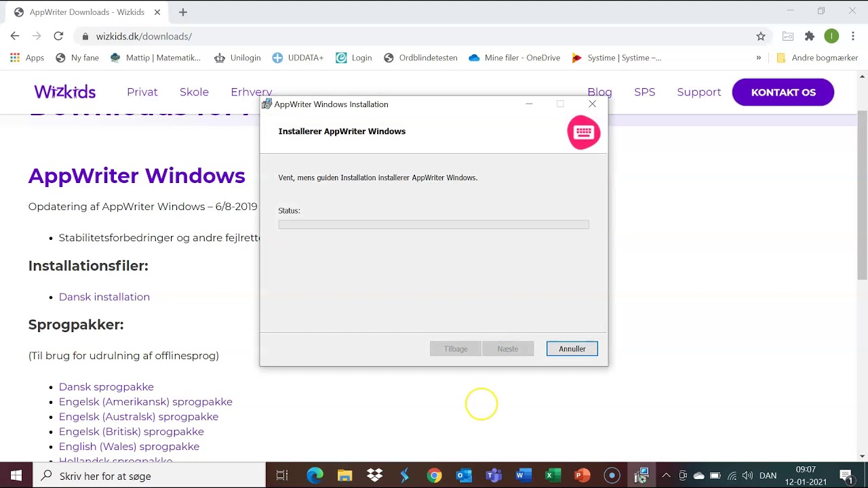Screen dimensions: 868x488
Task: Open the Skole navigation menu
Action: pos(194,92)
